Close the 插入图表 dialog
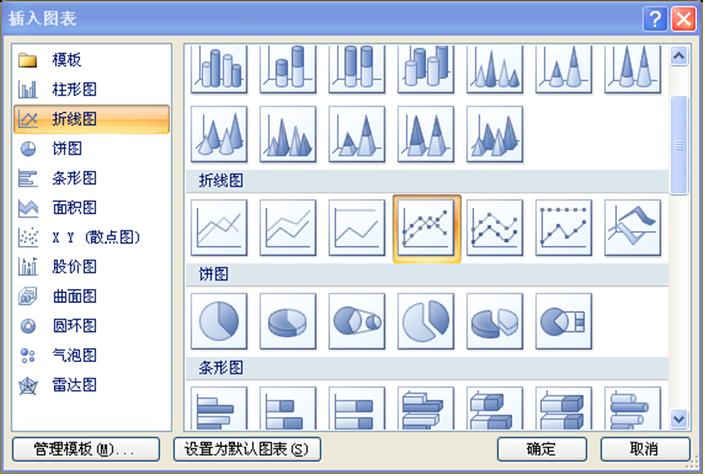Viewport: 705px width, 476px height. [684, 19]
